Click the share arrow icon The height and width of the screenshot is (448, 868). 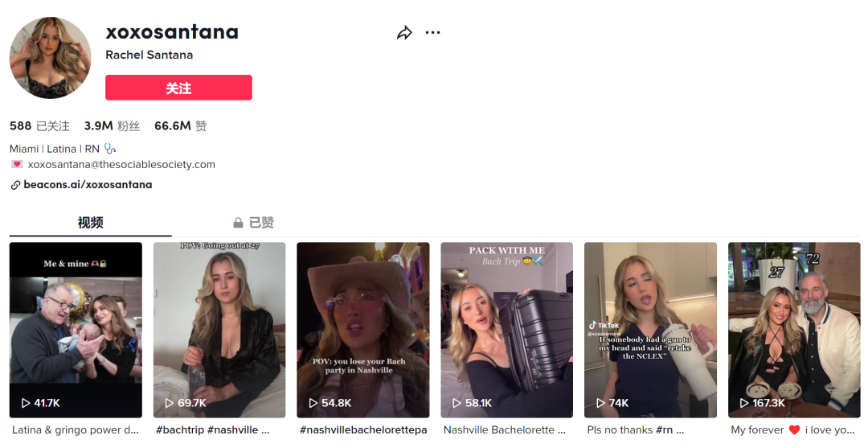point(404,33)
